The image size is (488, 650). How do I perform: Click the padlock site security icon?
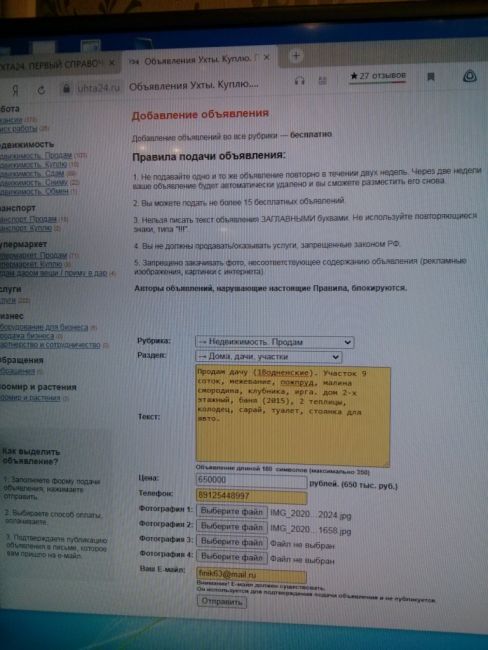[x=66, y=88]
